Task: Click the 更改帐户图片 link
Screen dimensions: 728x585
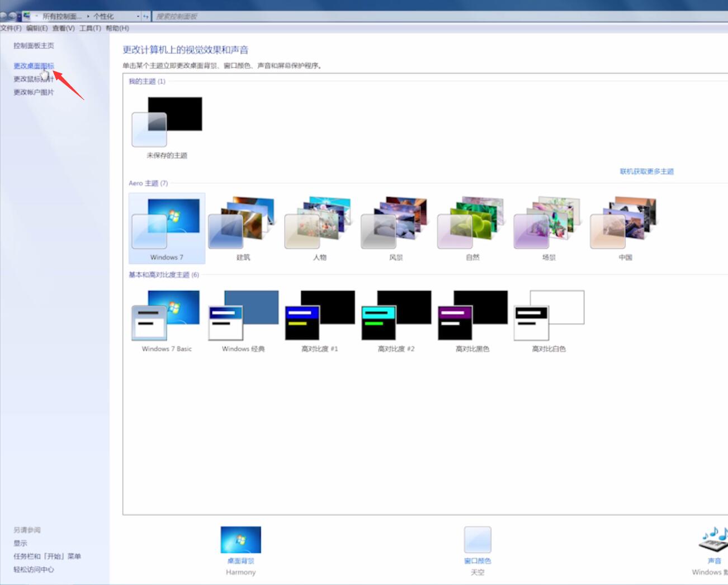Action: point(34,92)
